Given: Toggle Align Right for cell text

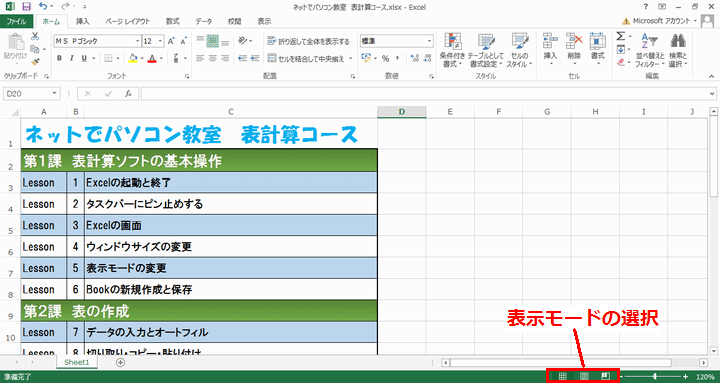Looking at the screenshot, I should [x=225, y=58].
